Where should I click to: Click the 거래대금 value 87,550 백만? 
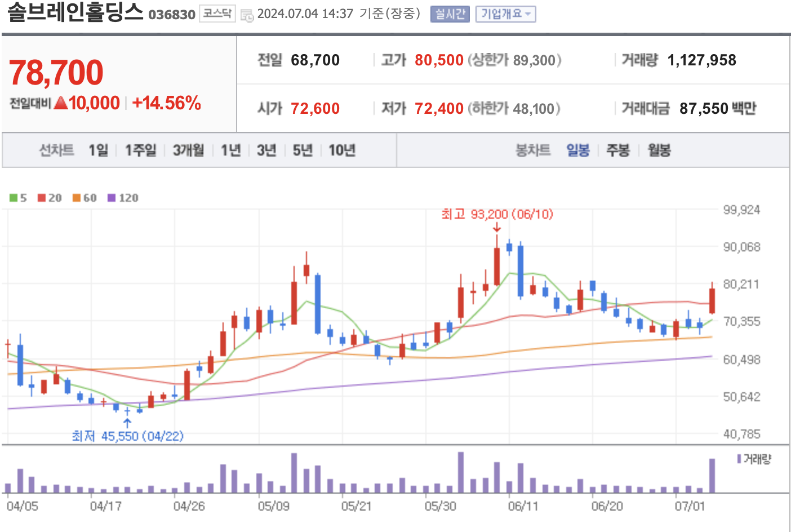718,109
